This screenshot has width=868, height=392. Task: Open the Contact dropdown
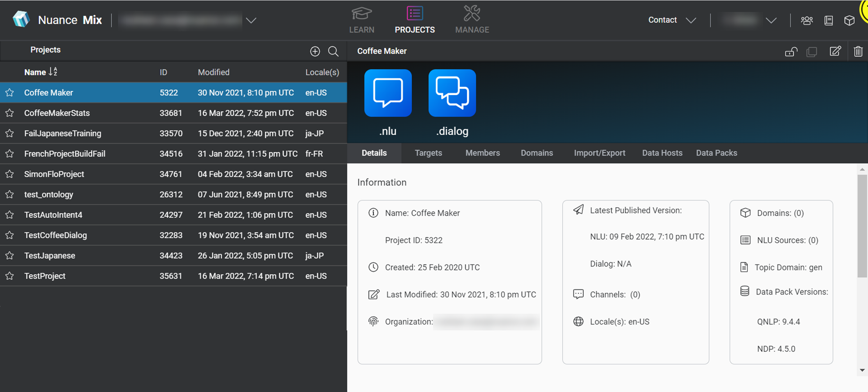(672, 20)
